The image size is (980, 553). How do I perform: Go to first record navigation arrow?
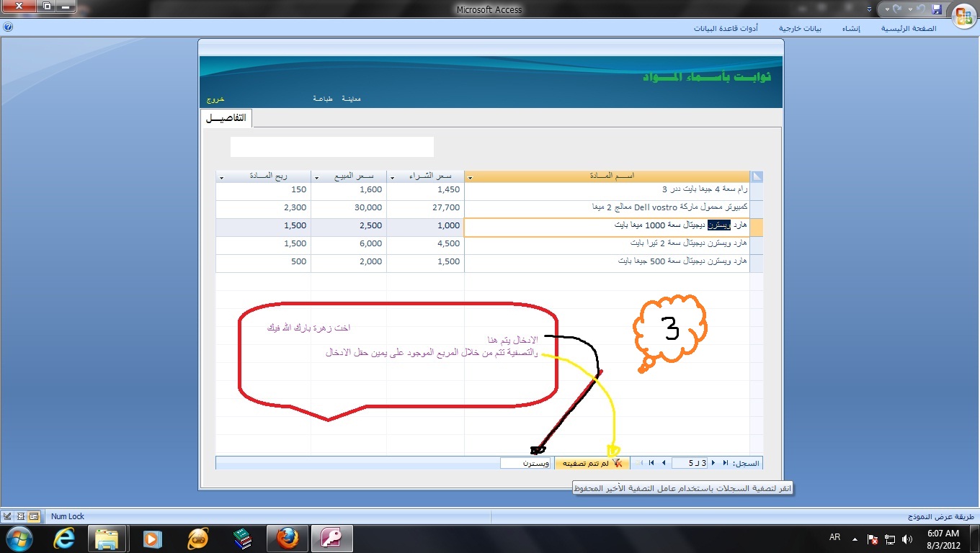(726, 463)
